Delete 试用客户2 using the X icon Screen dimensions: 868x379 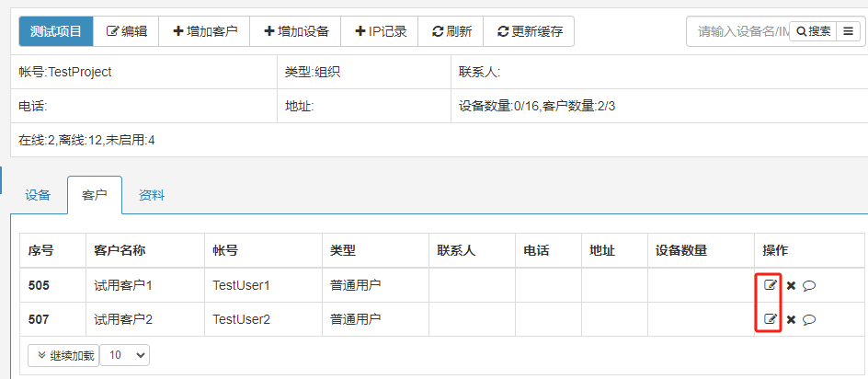[791, 319]
